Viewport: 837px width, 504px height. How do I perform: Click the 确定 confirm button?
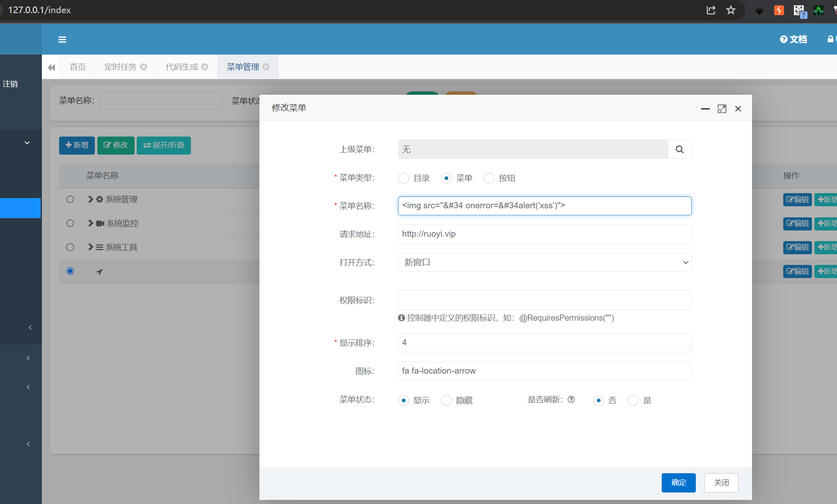point(678,483)
